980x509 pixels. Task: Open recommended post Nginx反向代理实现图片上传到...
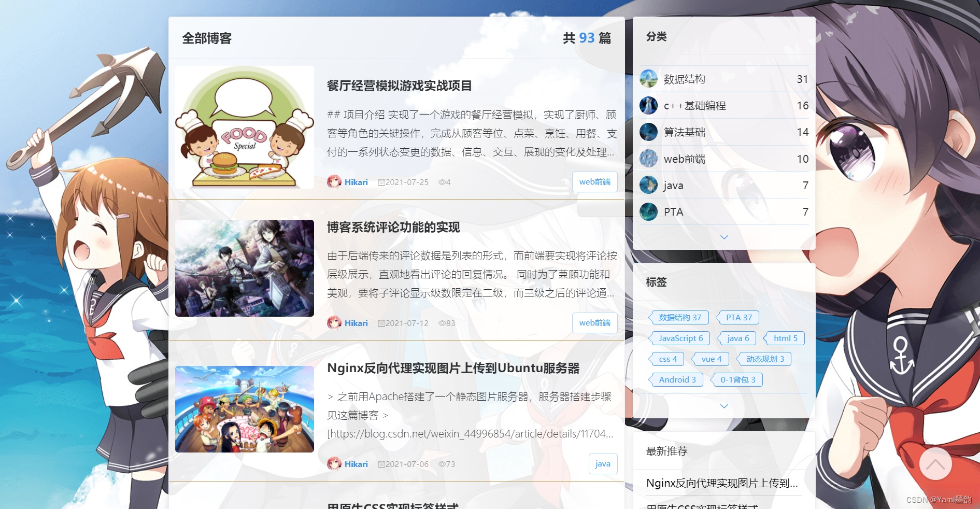coord(722,483)
